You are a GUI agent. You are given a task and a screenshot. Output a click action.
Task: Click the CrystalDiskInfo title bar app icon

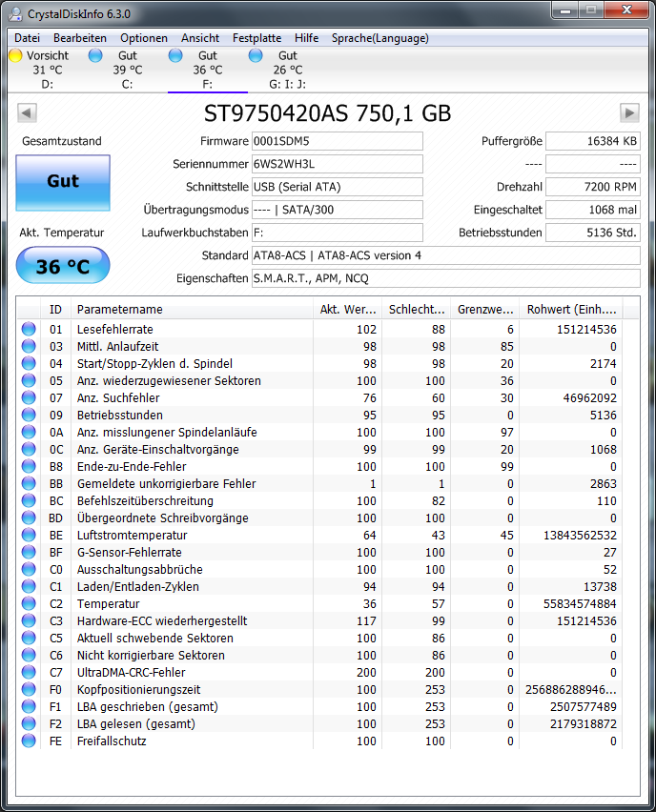pos(16,14)
